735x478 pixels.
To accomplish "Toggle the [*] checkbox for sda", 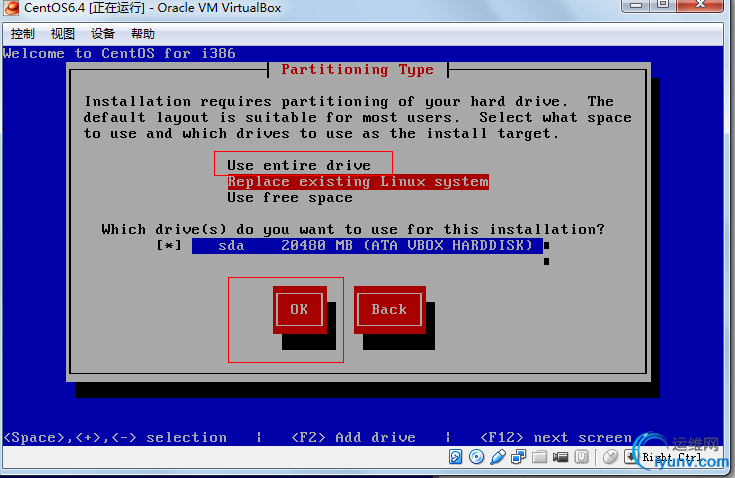I will pyautogui.click(x=169, y=246).
